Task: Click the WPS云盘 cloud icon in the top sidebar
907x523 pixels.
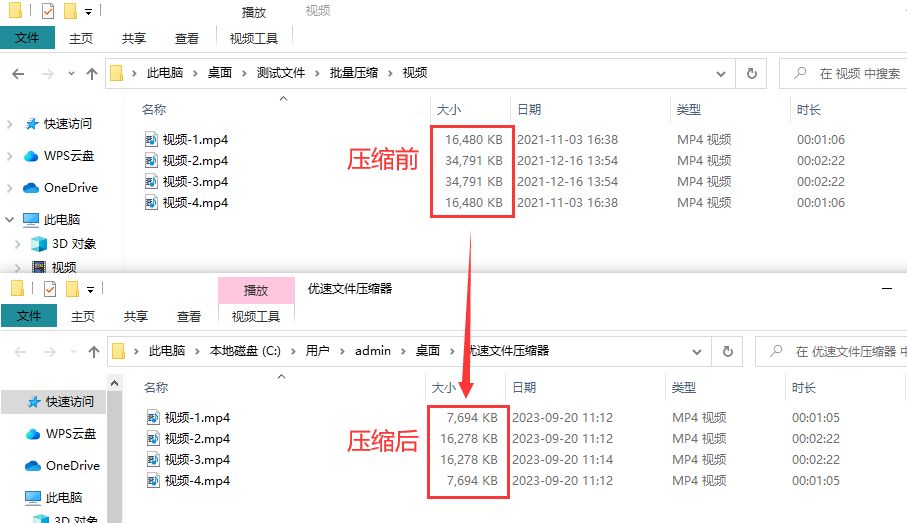Action: [x=31, y=156]
